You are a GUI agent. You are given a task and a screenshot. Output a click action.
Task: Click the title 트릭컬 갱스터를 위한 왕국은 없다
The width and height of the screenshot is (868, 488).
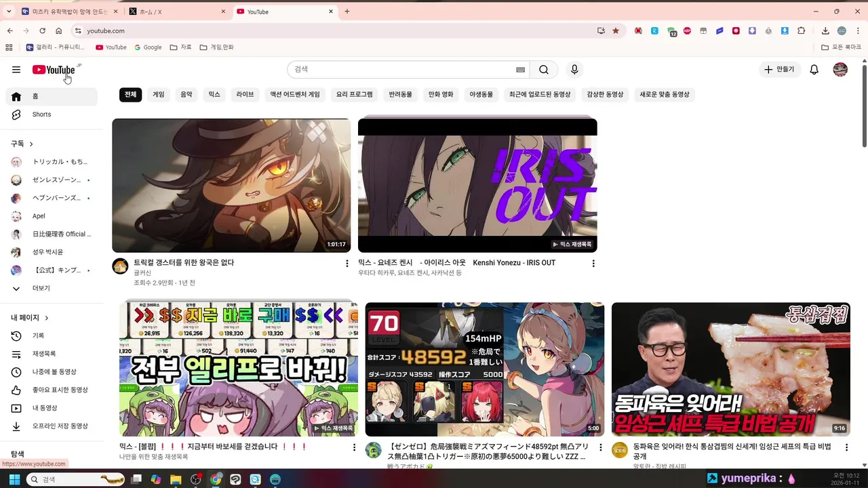184,262
